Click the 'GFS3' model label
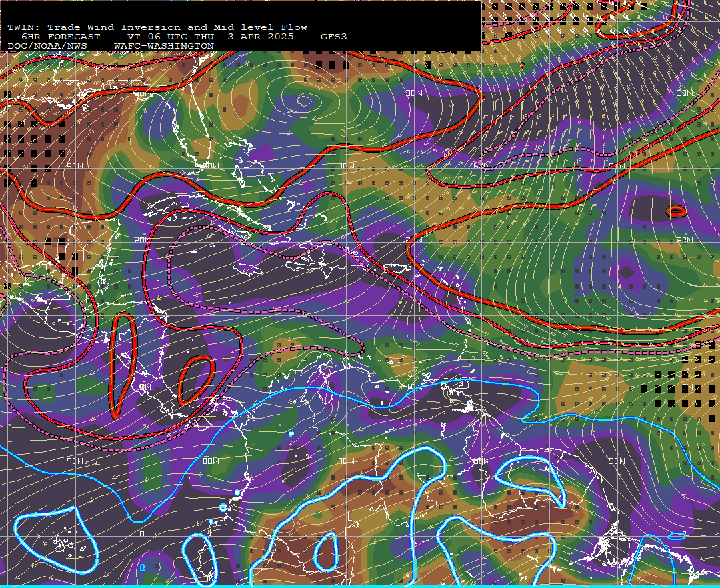 [334, 37]
